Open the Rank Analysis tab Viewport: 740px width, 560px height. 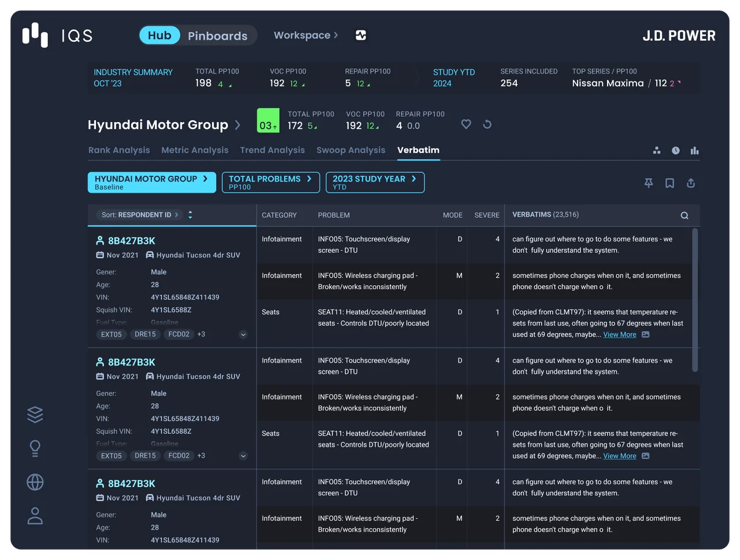(119, 150)
